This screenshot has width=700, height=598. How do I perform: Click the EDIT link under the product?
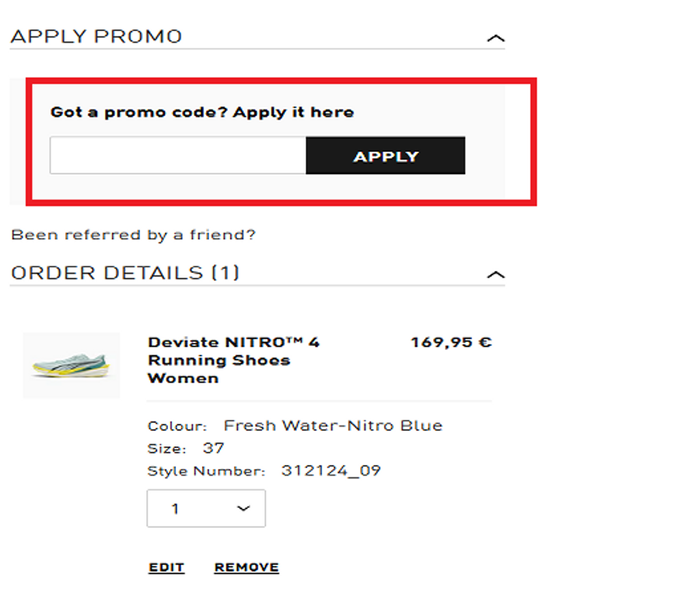pyautogui.click(x=166, y=568)
